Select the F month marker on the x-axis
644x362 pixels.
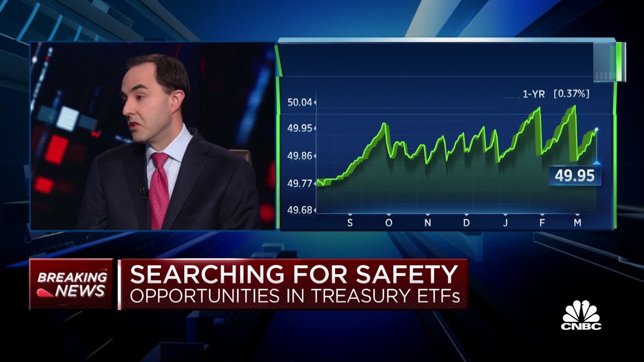click(x=542, y=223)
